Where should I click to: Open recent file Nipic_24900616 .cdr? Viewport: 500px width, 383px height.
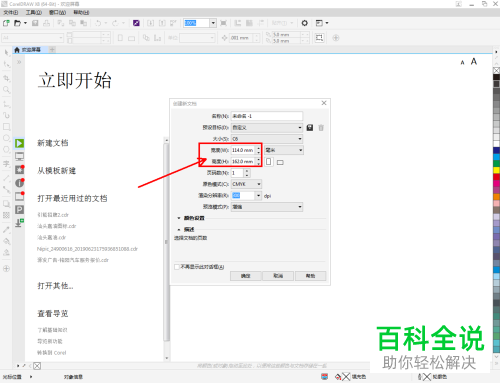click(x=87, y=249)
